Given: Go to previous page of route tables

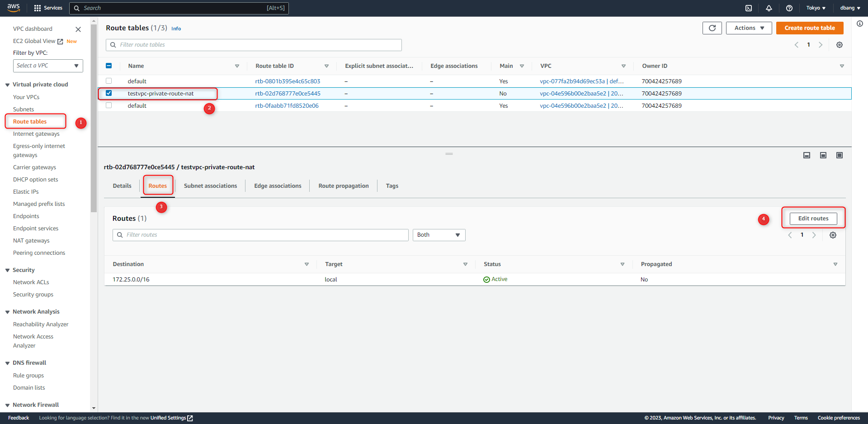Looking at the screenshot, I should 797,45.
